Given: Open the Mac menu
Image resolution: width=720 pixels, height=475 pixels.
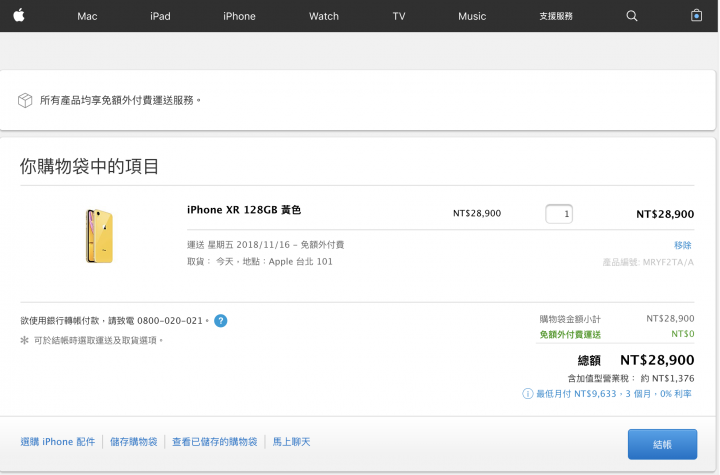Looking at the screenshot, I should (x=87, y=17).
